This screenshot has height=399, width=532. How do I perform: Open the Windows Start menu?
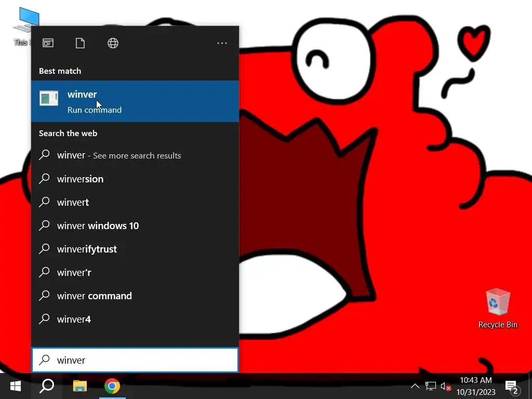(x=16, y=386)
